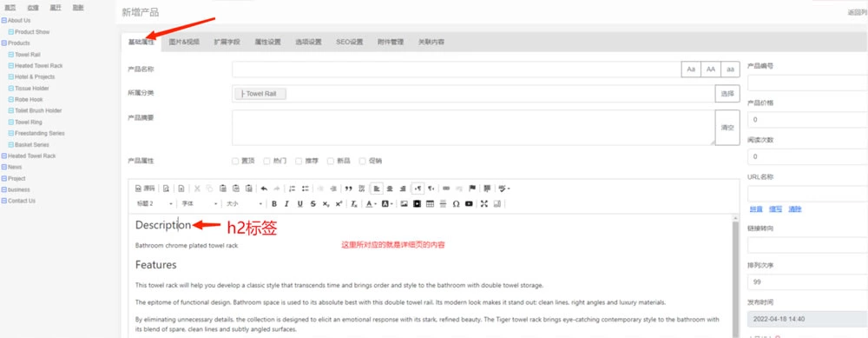Viewport: 868px width, 338px height.
Task: Check the 置顶 checkbox
Action: (235, 162)
